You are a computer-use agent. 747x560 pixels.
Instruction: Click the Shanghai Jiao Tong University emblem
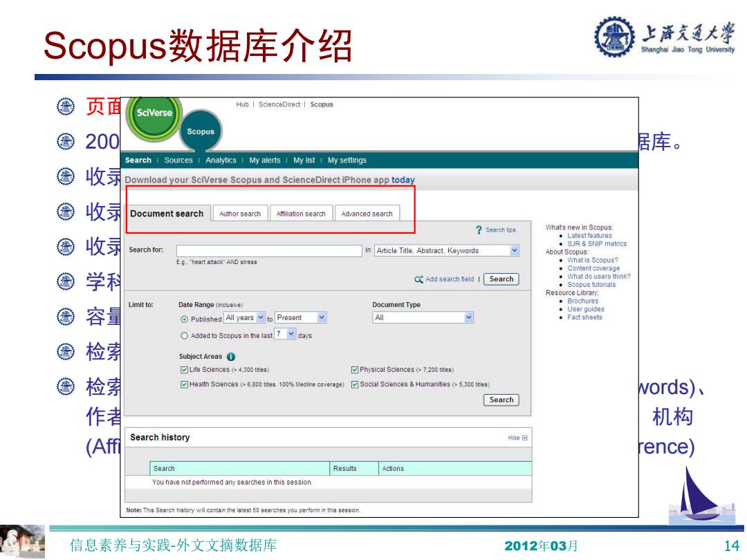point(615,37)
